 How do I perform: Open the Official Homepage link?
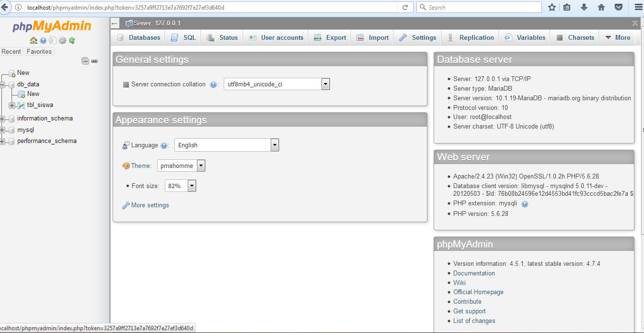pyautogui.click(x=478, y=292)
